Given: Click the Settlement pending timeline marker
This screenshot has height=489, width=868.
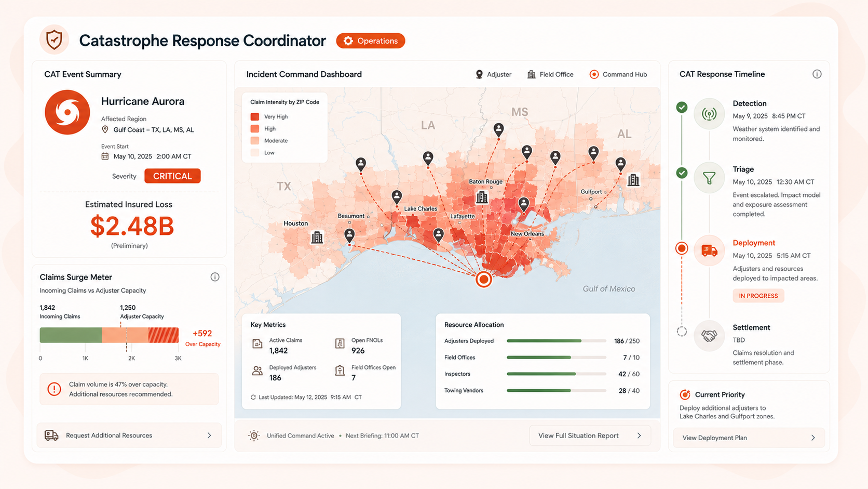Looking at the screenshot, I should [682, 332].
